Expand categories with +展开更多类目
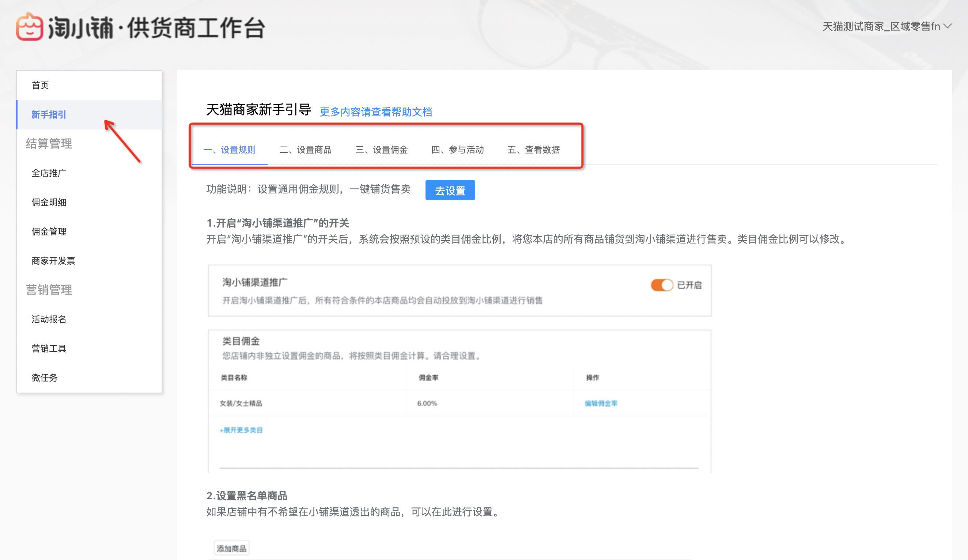 [241, 430]
